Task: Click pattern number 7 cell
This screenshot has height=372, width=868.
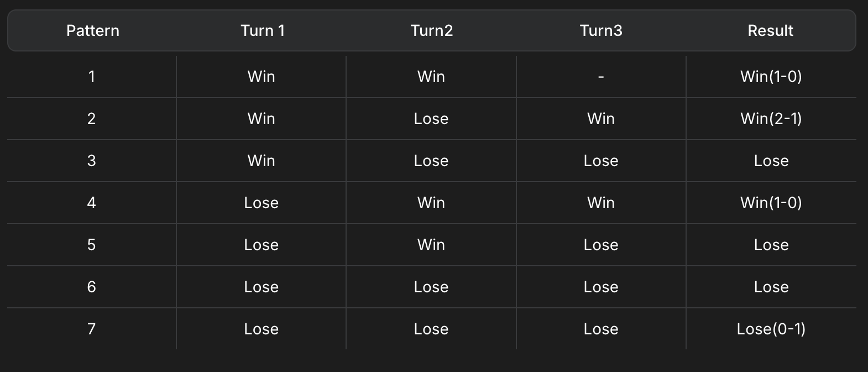Action: 92,329
